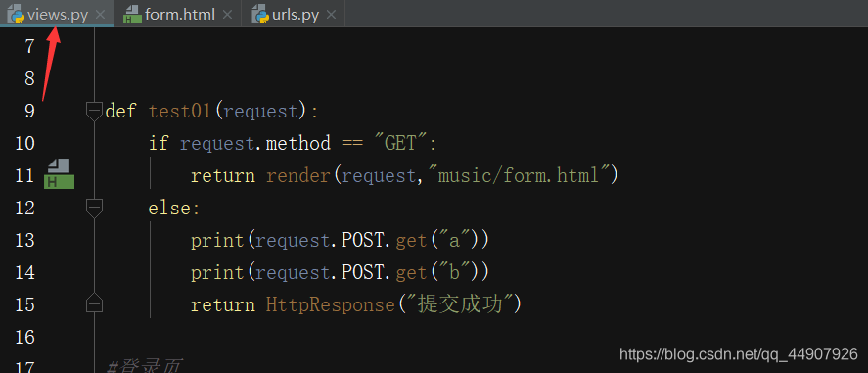The image size is (868, 373).
Task: Click the render function call on line 11
Action: (297, 176)
